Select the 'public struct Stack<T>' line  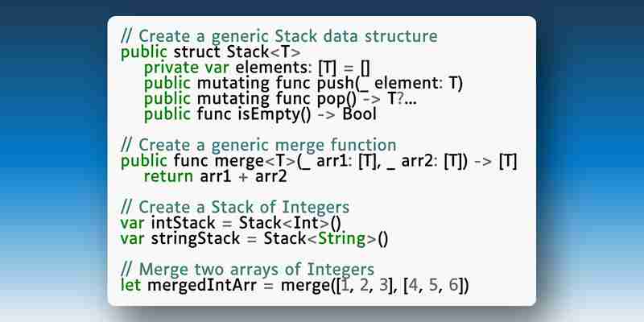(x=211, y=52)
